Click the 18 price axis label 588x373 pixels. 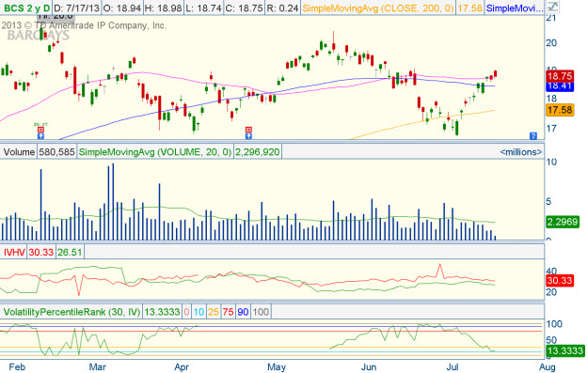(551, 99)
